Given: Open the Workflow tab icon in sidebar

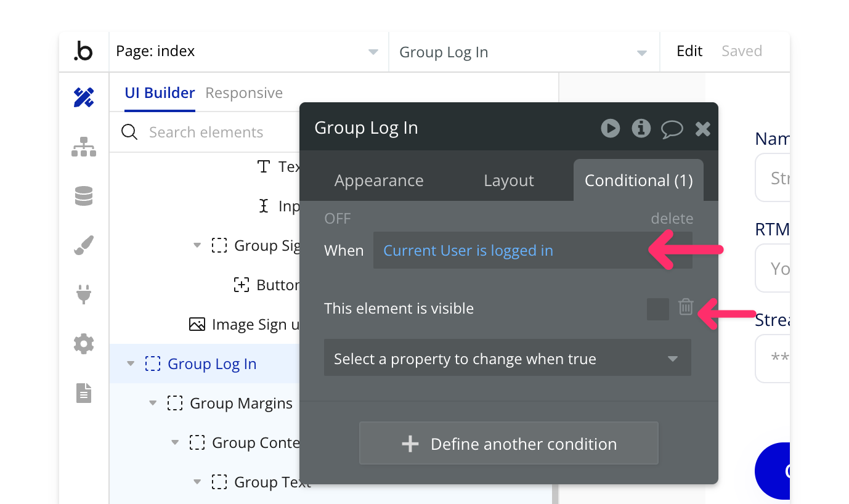Looking at the screenshot, I should pos(84,147).
